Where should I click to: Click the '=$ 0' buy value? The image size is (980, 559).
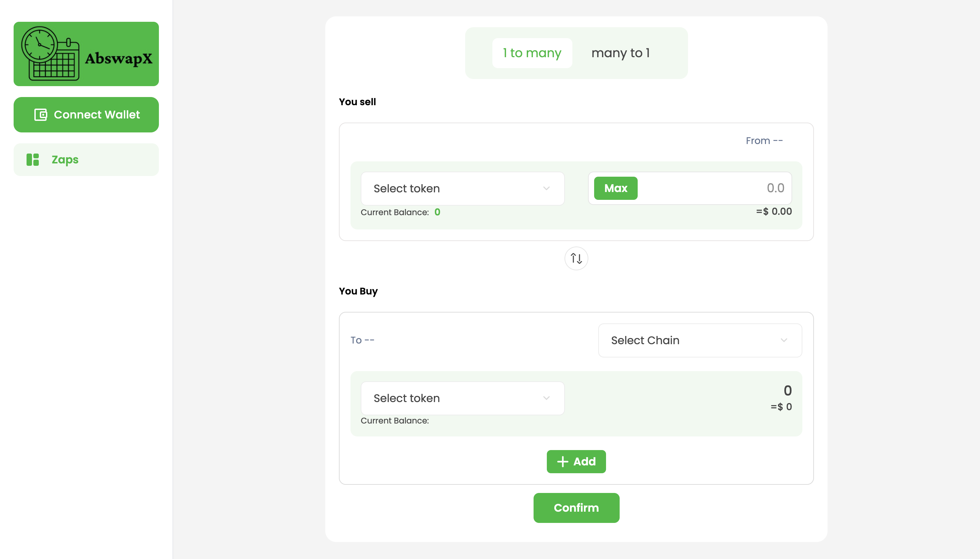[781, 407]
